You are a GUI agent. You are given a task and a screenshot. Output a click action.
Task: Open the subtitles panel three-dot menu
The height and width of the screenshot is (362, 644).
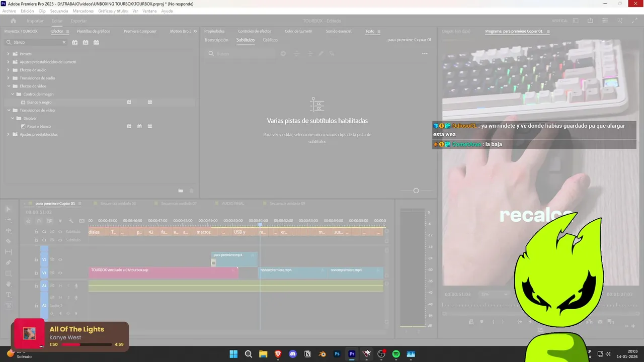[425, 53]
